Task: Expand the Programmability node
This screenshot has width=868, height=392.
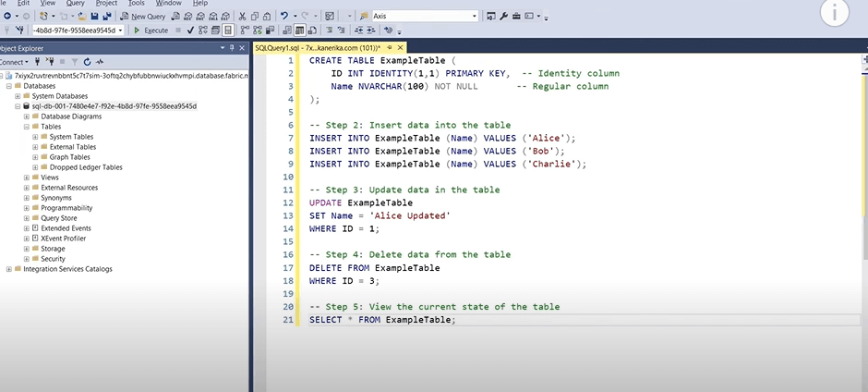Action: click(x=27, y=208)
